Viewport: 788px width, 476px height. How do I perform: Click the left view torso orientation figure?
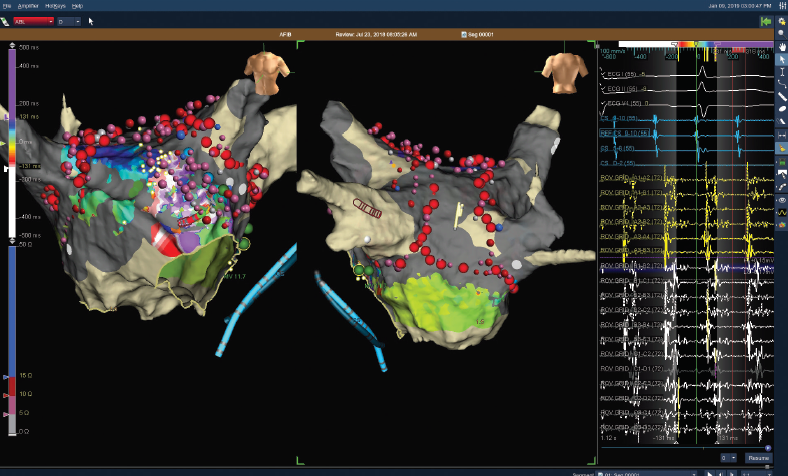point(267,73)
